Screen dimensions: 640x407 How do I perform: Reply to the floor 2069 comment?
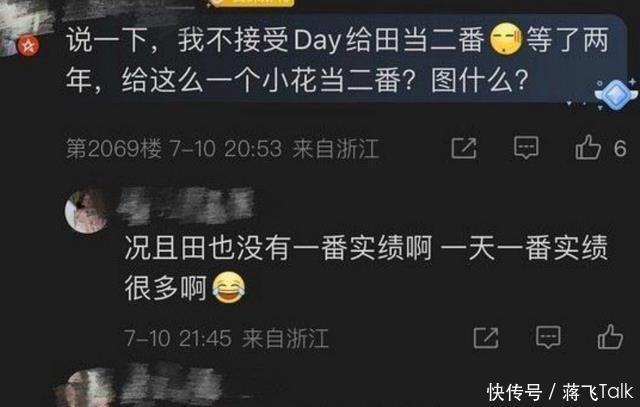[526, 148]
